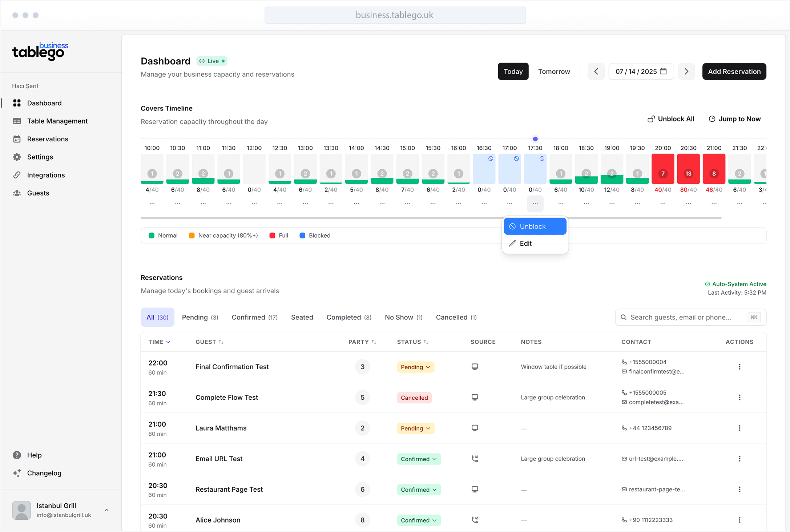Expand the Confirmed dropdown for Alice Johnson
This screenshot has height=532, width=790.
click(x=419, y=520)
